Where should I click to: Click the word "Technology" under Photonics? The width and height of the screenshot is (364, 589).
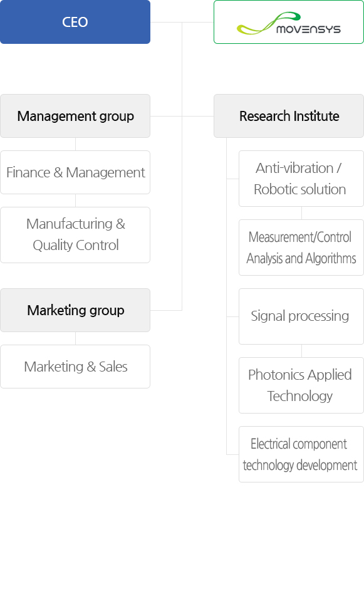[299, 396]
